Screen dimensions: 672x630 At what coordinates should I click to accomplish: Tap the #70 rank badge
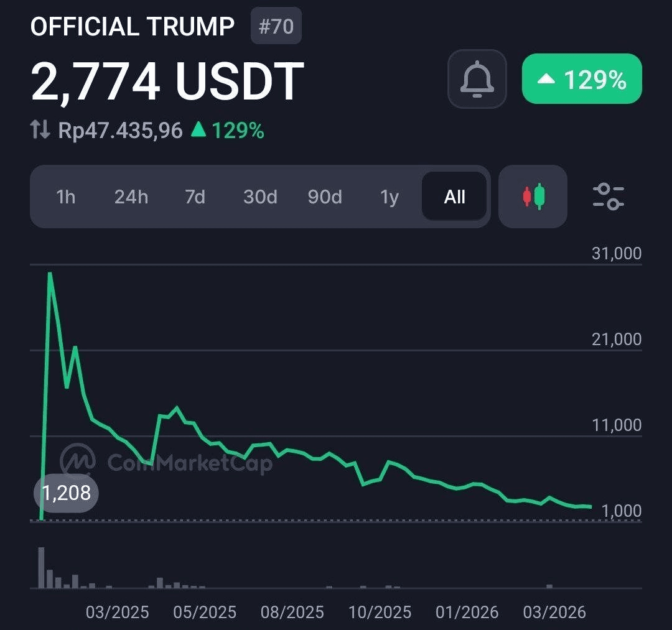pyautogui.click(x=276, y=26)
